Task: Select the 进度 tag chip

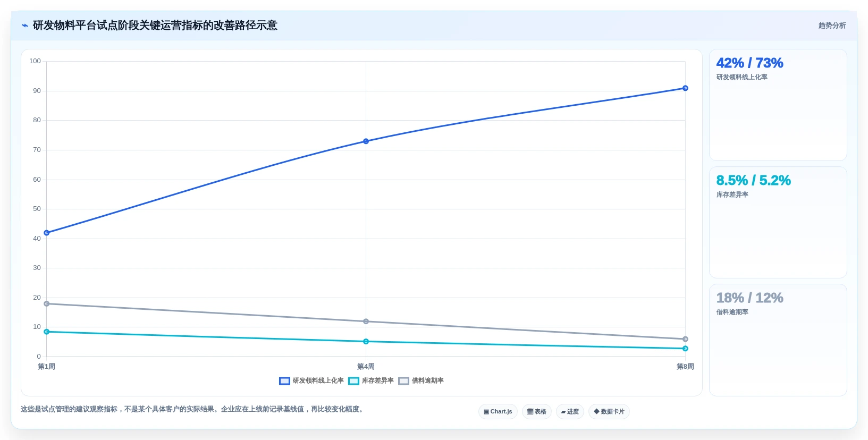Action: point(570,411)
